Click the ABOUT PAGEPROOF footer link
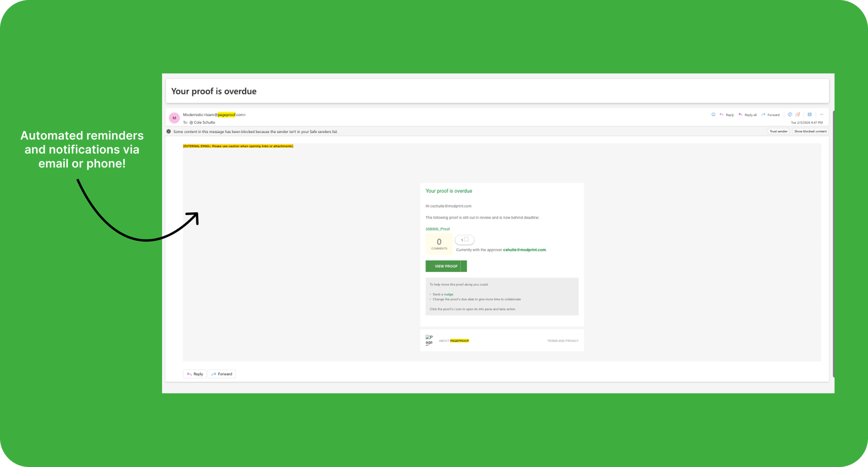Image resolution: width=868 pixels, height=467 pixels. 454,341
